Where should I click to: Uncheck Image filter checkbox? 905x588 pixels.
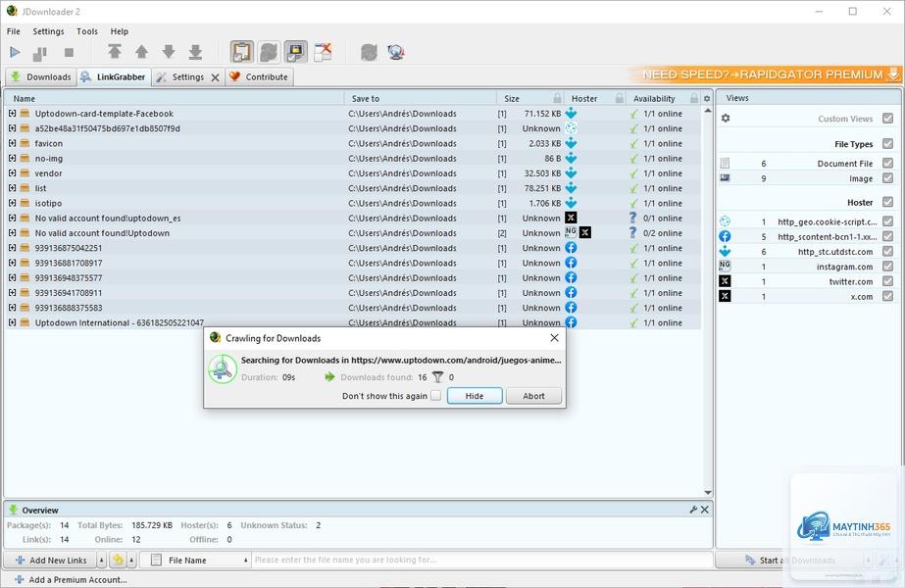click(x=887, y=178)
